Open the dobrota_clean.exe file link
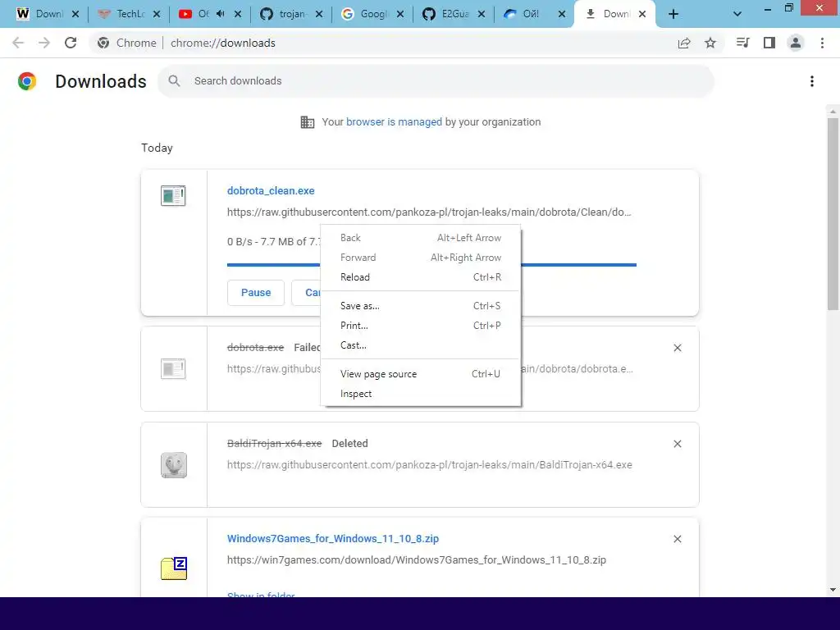This screenshot has height=630, width=840. [271, 190]
